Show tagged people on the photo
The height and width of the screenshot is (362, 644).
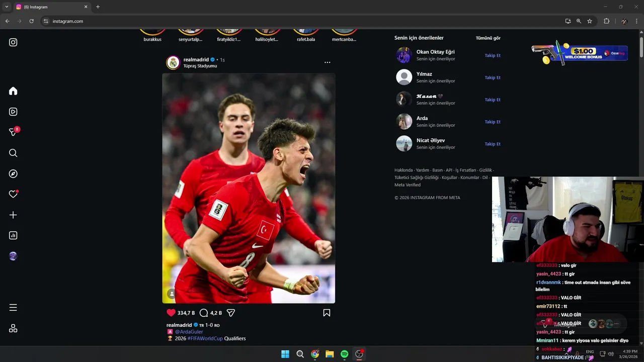(172, 294)
